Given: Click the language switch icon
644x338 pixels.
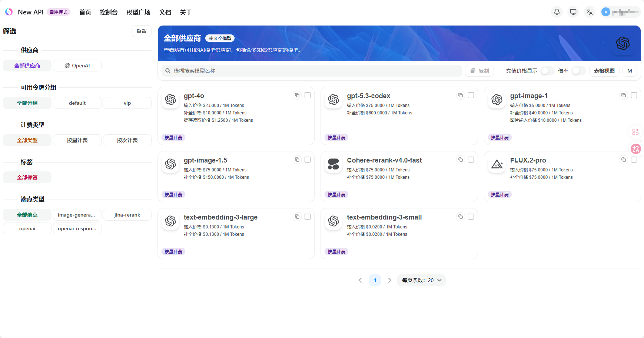Looking at the screenshot, I should 589,11.
